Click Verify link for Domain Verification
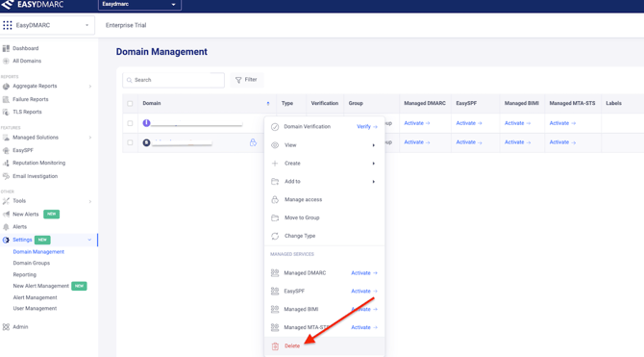This screenshot has height=357, width=644. coord(367,127)
